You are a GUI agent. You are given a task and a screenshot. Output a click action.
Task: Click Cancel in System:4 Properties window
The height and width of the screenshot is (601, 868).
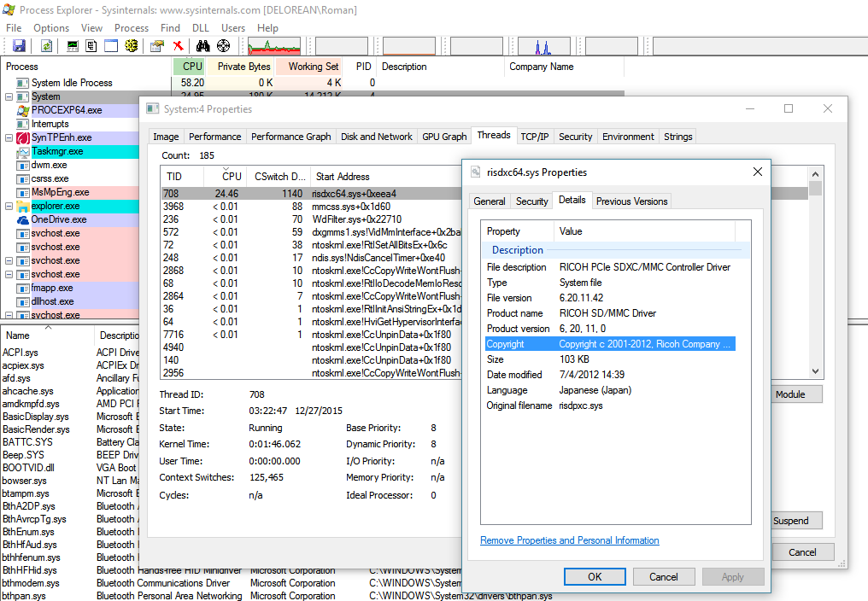803,552
